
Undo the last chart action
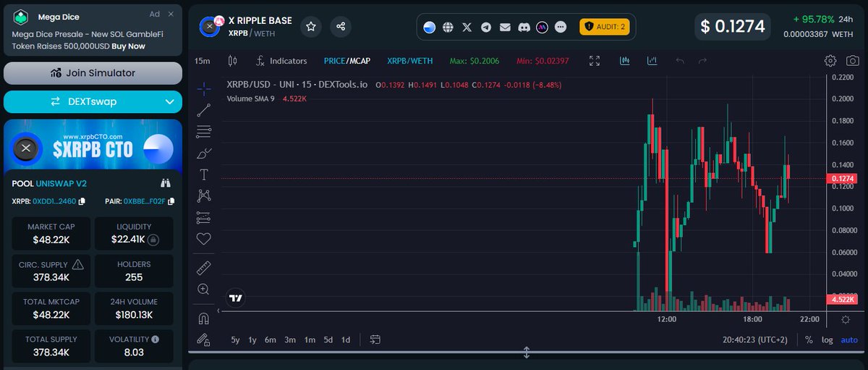tap(680, 61)
